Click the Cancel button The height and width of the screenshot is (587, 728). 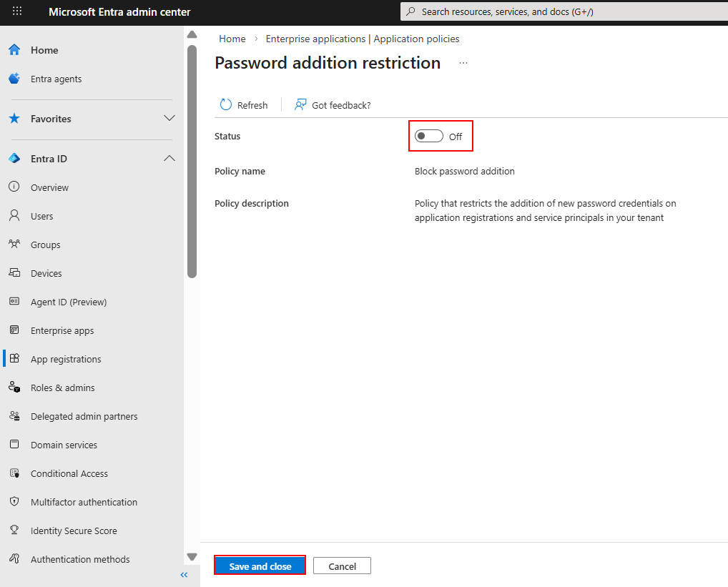tap(342, 566)
